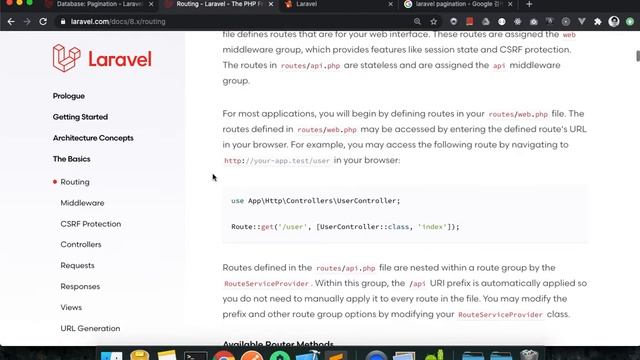Image resolution: width=640 pixels, height=360 pixels.
Task: Close the Routing - Laravel tab
Action: pyautogui.click(x=271, y=4)
